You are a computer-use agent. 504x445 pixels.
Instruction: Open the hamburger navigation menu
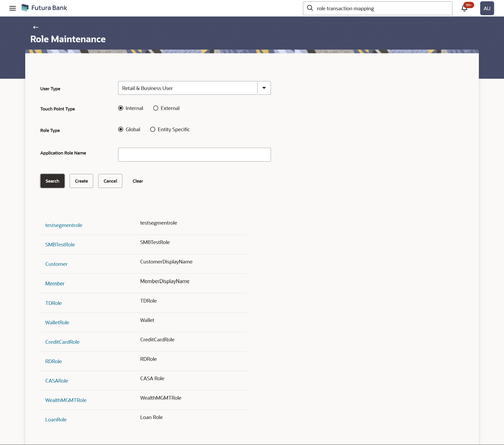[x=12, y=8]
